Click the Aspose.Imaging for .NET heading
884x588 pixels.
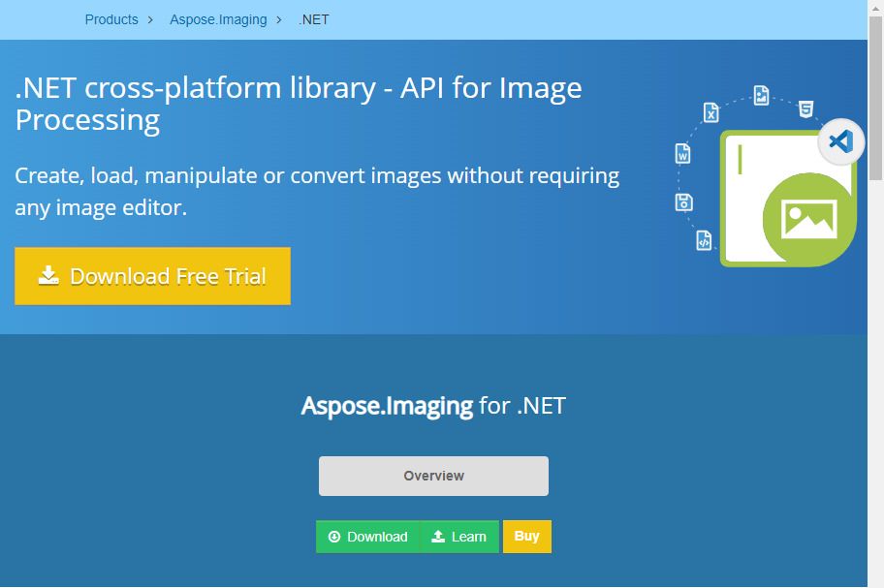coord(433,406)
